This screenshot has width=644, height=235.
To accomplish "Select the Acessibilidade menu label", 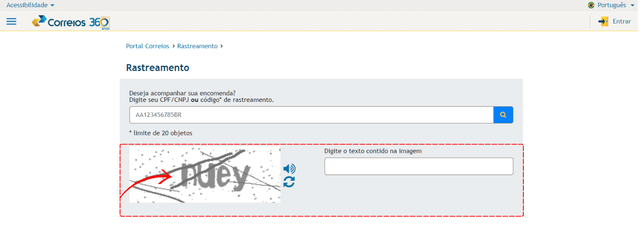I will (x=27, y=5).
